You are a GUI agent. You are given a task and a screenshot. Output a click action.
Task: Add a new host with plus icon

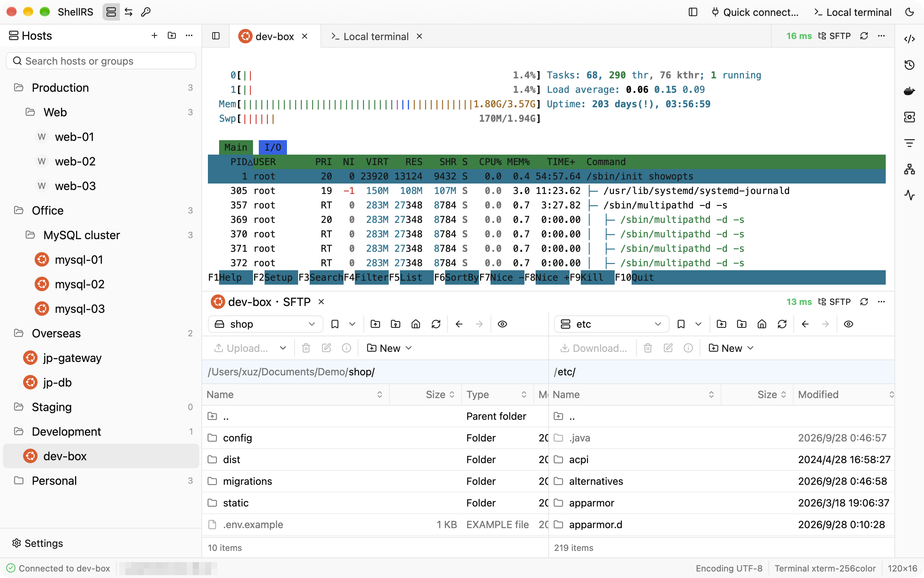pos(154,35)
